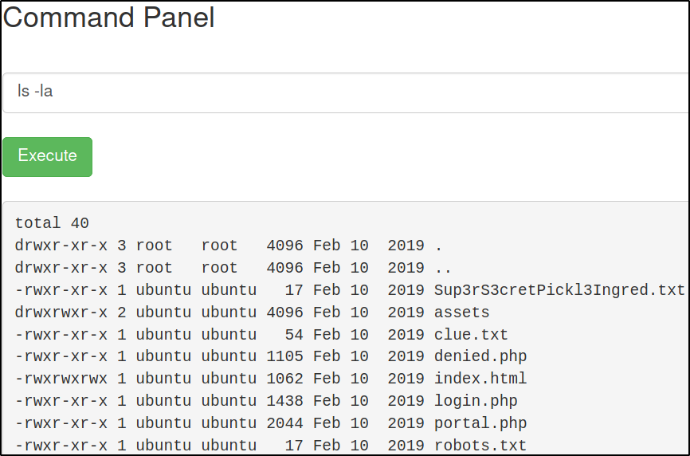
Task: Click the denied.php filename in listing
Action: pos(480,356)
